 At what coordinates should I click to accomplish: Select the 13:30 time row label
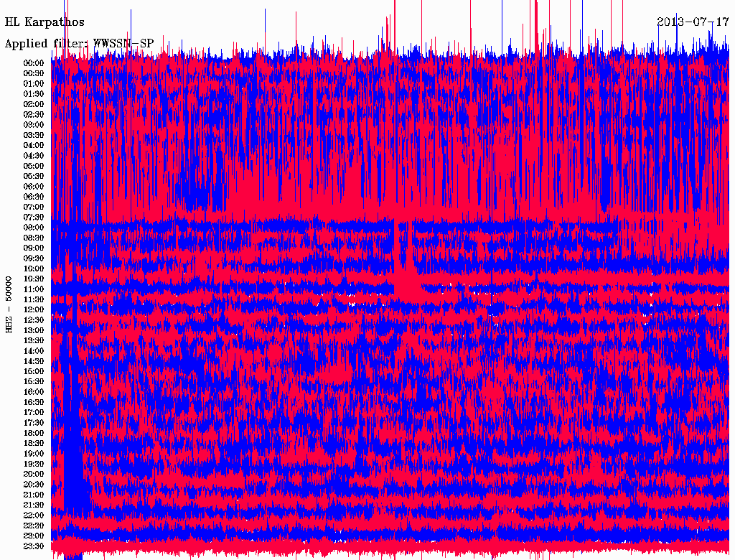click(x=34, y=340)
